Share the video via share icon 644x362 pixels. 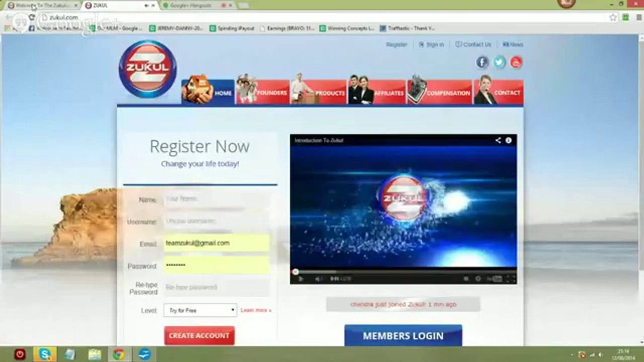(x=498, y=140)
